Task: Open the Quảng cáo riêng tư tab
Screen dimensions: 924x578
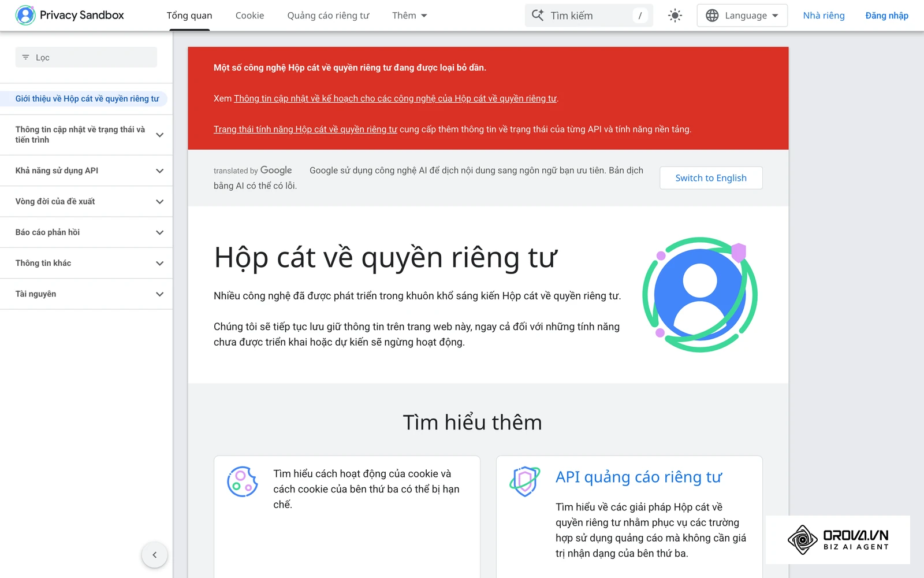Action: coord(328,16)
